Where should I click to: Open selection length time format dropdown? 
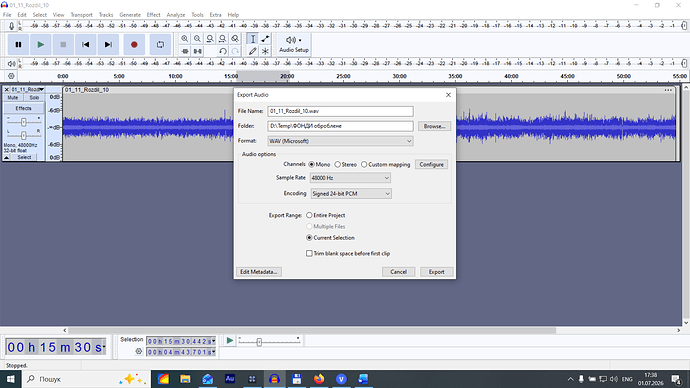214,352
